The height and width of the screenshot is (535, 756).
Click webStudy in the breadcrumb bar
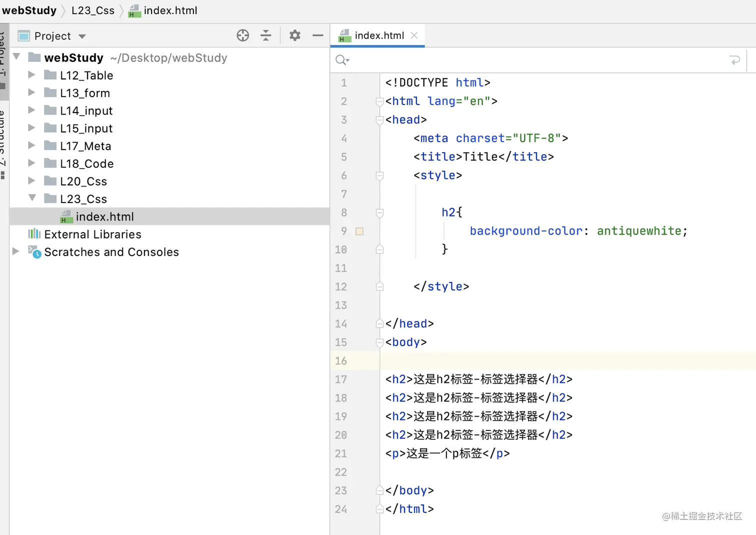[29, 10]
